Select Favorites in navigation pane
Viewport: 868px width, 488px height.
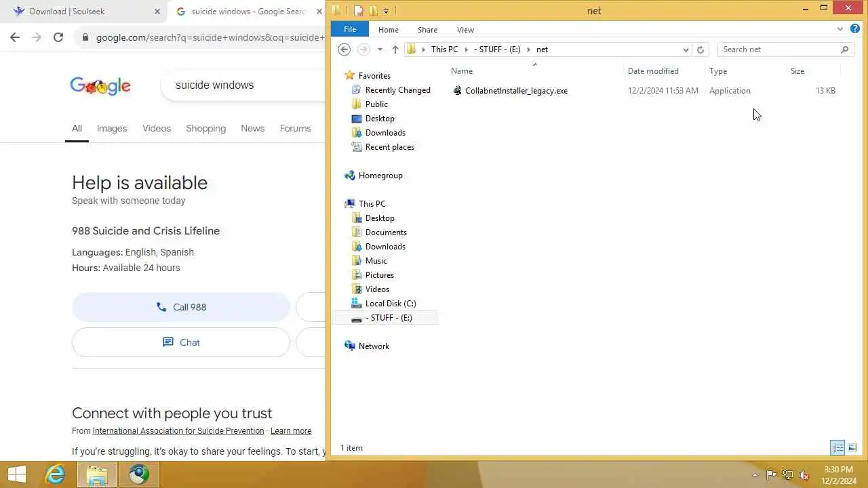click(x=374, y=76)
